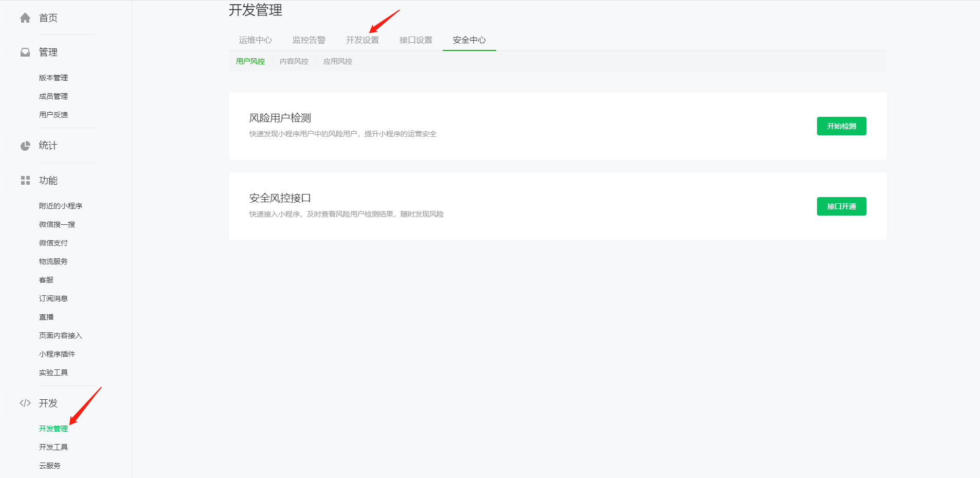The height and width of the screenshot is (478, 980).
Task: Open 直播 in the sidebar
Action: [46, 317]
